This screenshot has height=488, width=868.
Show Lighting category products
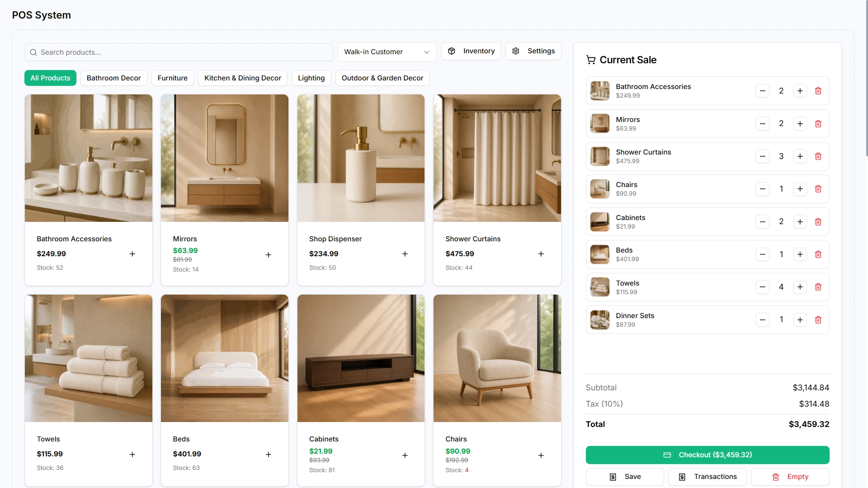tap(311, 78)
